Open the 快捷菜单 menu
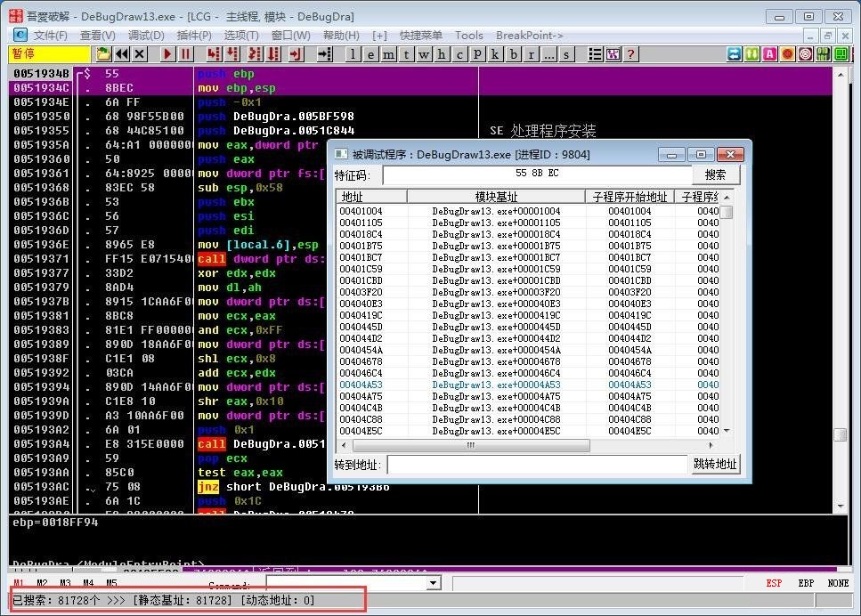The image size is (861, 616). point(420,35)
